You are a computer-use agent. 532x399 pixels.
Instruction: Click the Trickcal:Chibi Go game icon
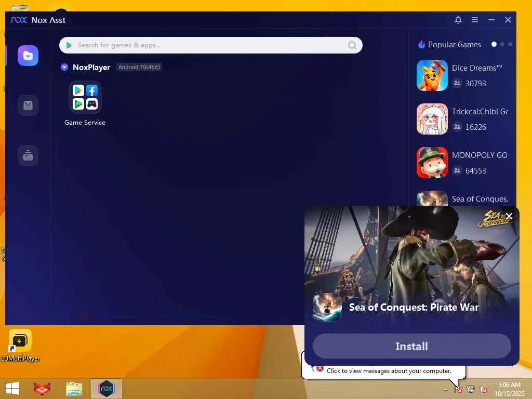[x=432, y=119]
